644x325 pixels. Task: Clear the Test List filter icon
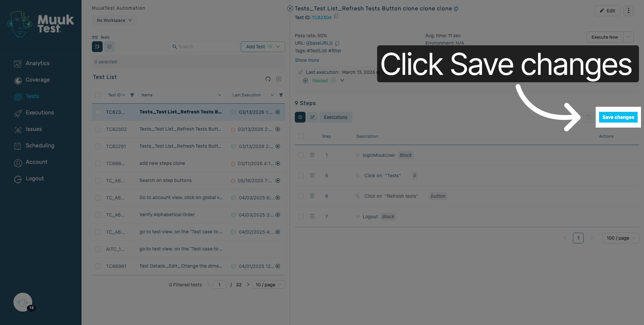point(279,79)
